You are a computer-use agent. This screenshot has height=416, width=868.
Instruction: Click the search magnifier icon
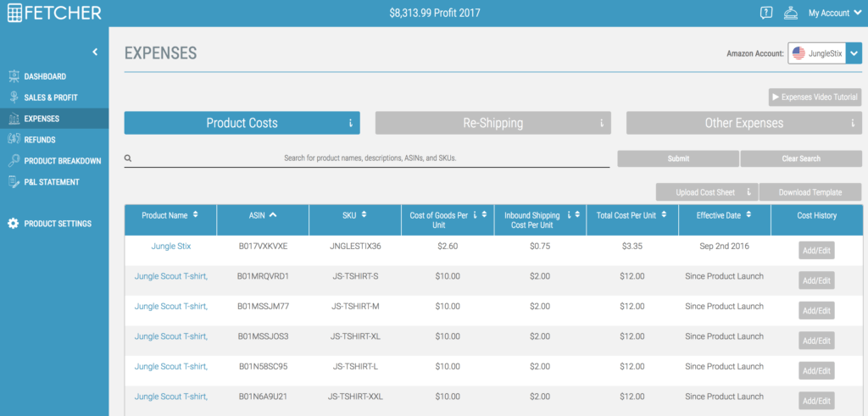tap(128, 158)
